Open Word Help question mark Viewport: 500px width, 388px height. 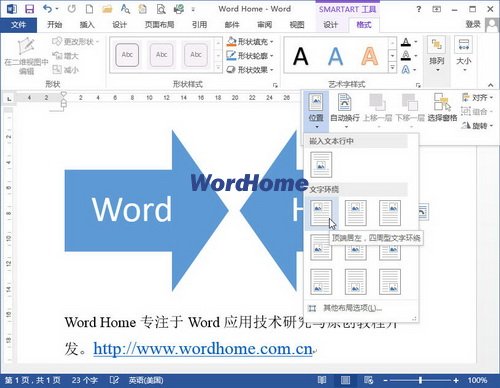click(x=419, y=9)
